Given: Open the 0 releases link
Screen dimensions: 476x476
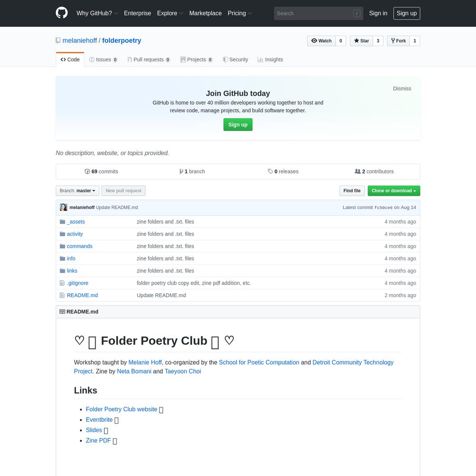Looking at the screenshot, I should coord(283,171).
